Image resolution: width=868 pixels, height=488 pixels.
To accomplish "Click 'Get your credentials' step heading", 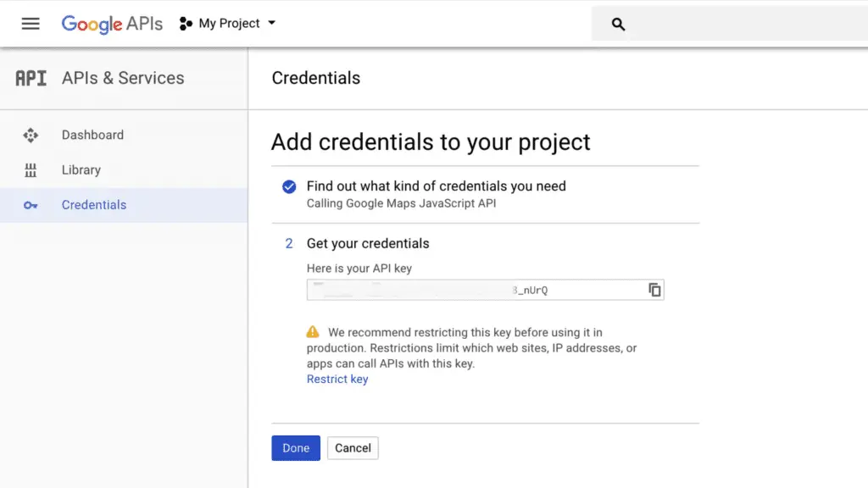I will (x=368, y=243).
